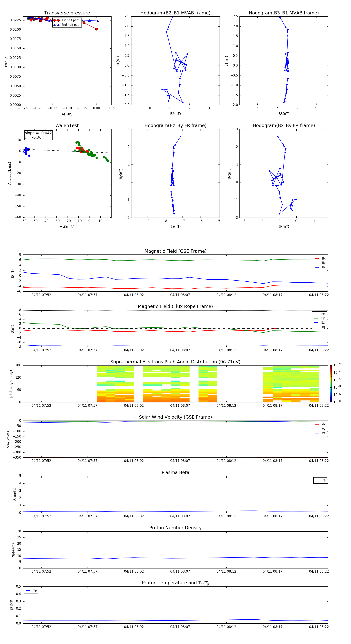This screenshot has width=351, height=644.
Task: Click the "B2(nT)" x-axis label
Action: 175,114
